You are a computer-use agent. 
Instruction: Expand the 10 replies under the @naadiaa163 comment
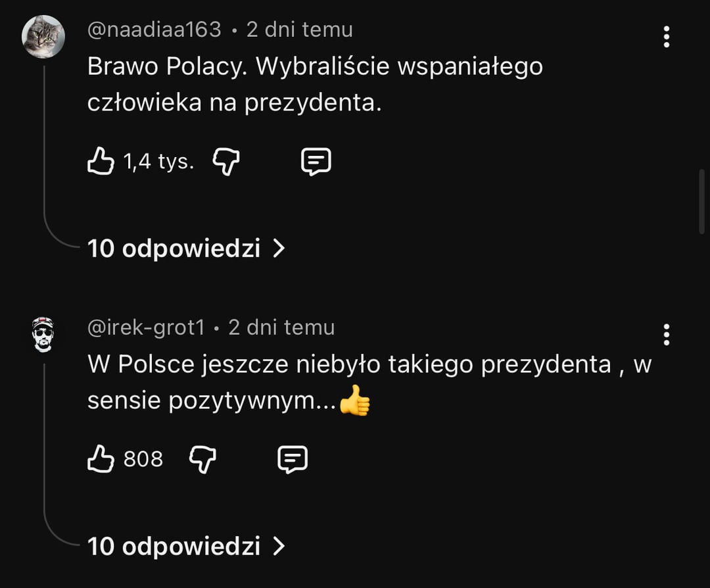click(174, 249)
